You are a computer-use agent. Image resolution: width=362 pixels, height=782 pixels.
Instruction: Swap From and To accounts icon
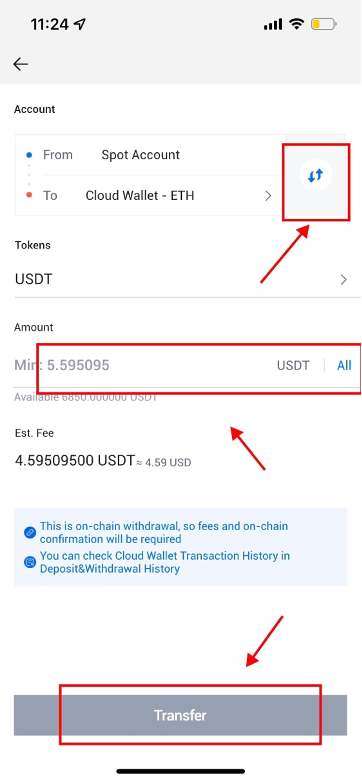[315, 176]
